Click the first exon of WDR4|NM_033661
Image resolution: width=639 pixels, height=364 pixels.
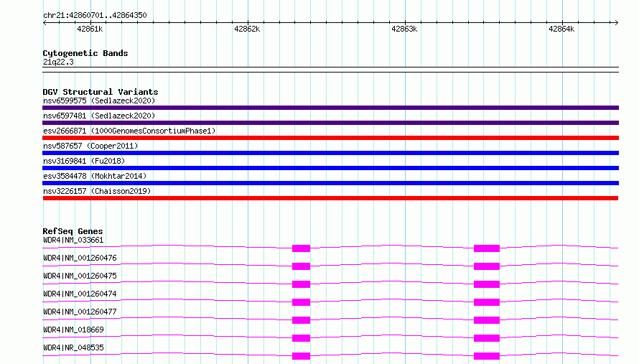[301, 248]
